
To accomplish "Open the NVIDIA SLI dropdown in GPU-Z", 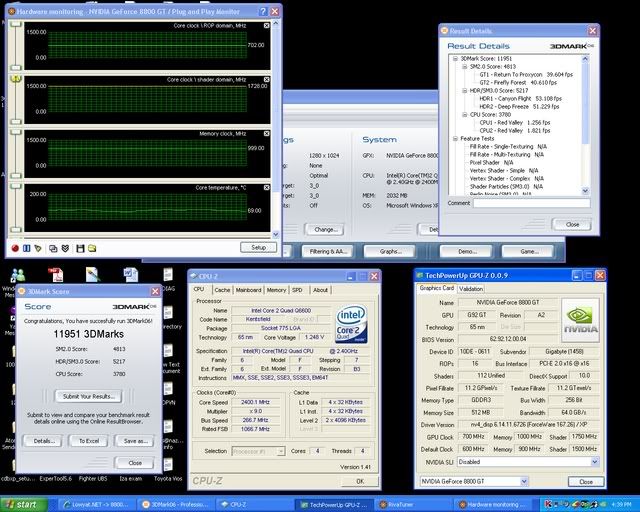I will point(593,462).
